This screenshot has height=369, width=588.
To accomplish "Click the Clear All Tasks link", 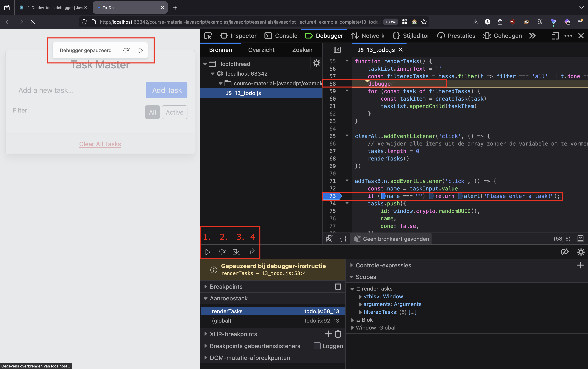I will (100, 144).
